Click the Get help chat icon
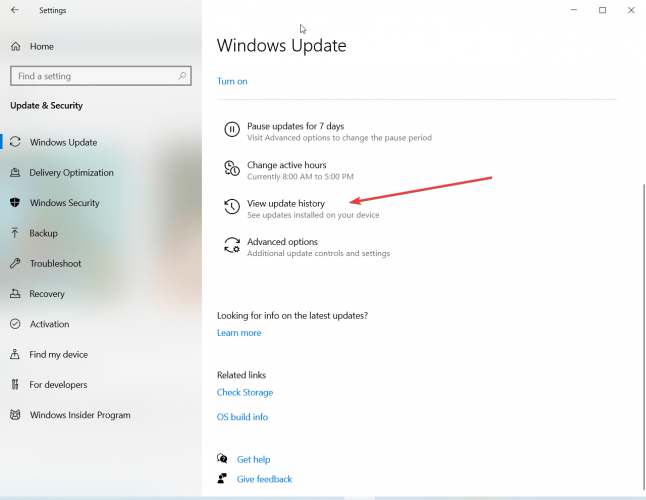The height and width of the screenshot is (500, 646). click(x=222, y=458)
